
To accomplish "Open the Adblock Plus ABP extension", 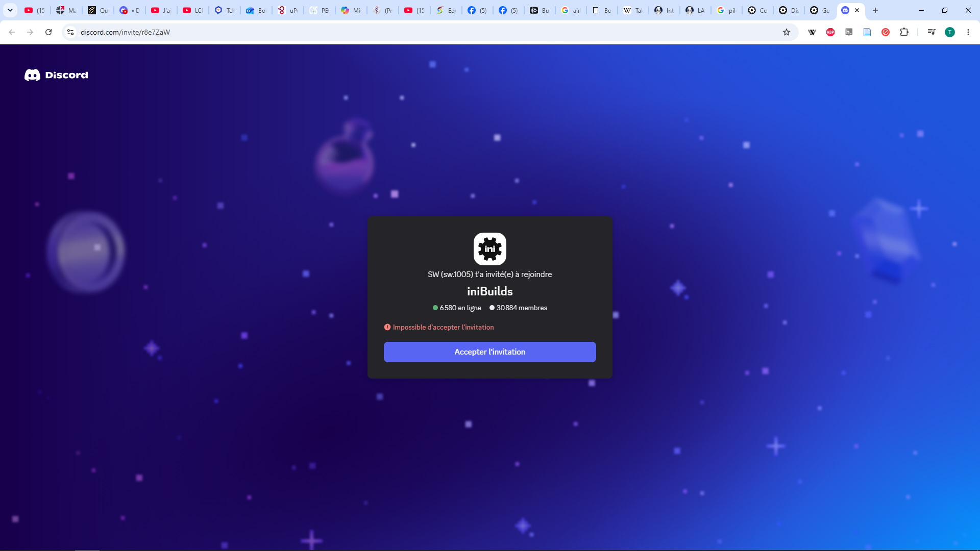I will tap(830, 32).
